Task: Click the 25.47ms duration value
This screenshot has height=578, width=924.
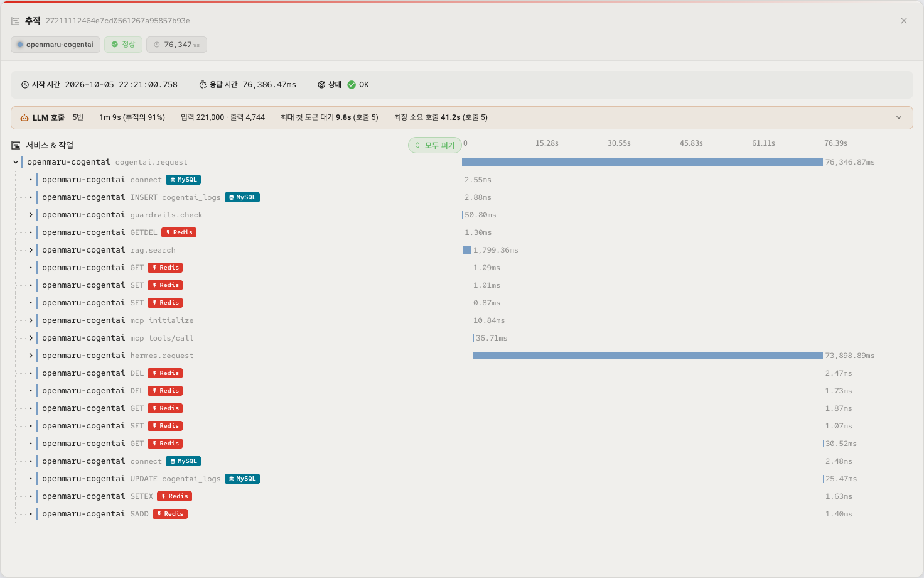Action: (x=841, y=479)
